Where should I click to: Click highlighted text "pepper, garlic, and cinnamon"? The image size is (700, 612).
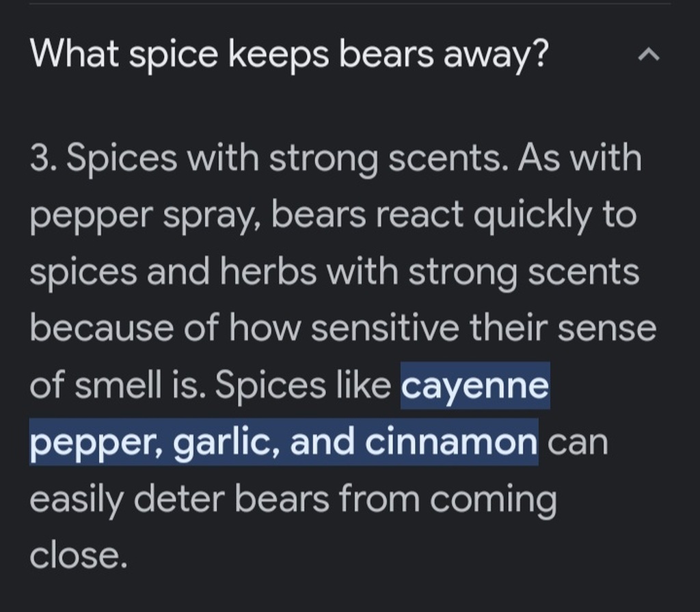[x=284, y=443]
